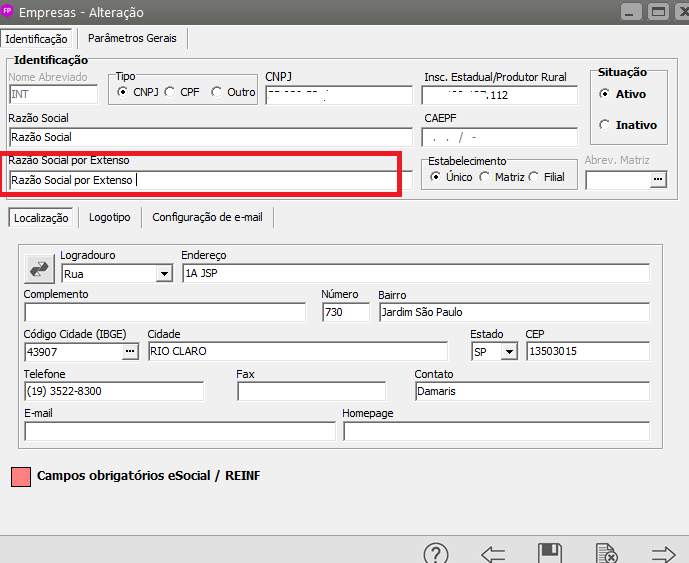Viewport: 689px width, 563px height.
Task: Select Inativo under Situação
Action: click(x=604, y=125)
